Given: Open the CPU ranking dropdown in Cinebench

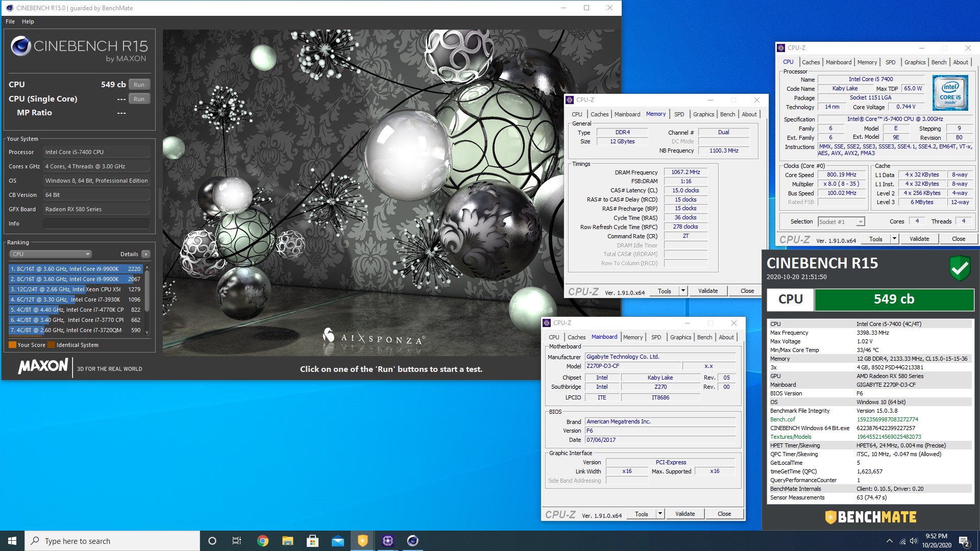Looking at the screenshot, I should click(51, 254).
